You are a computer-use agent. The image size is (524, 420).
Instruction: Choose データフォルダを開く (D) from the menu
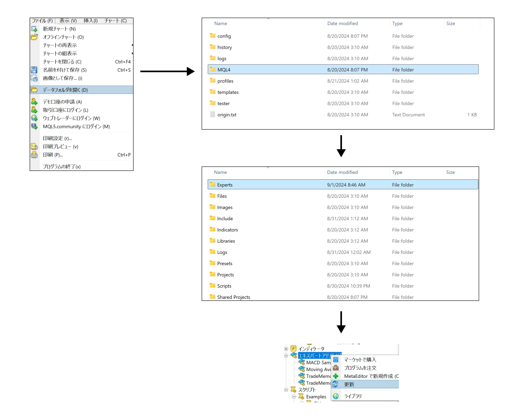[81, 90]
